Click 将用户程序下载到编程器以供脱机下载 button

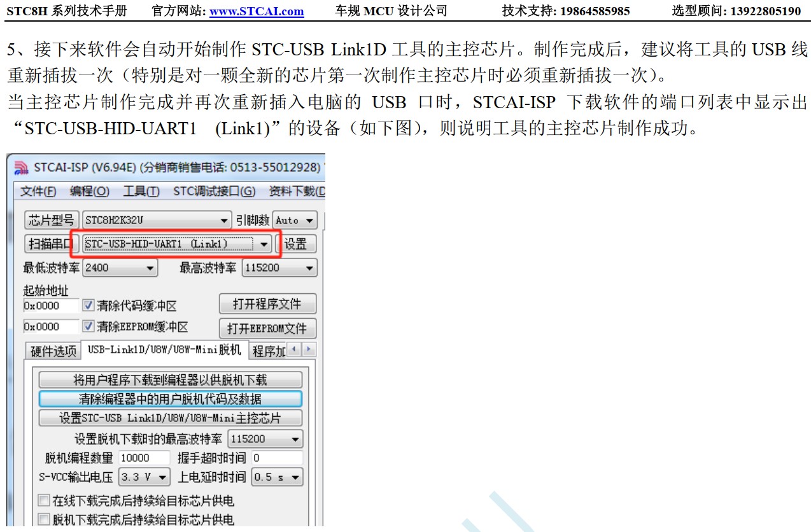point(171,380)
